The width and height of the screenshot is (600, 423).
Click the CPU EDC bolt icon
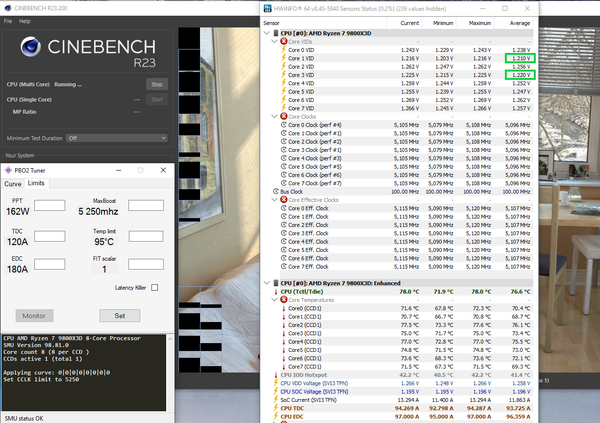(x=276, y=416)
